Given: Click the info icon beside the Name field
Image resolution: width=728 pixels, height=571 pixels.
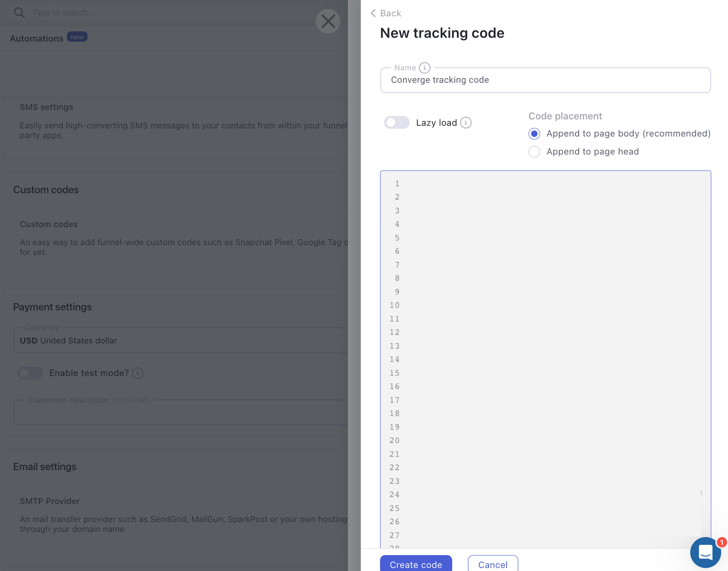Looking at the screenshot, I should [425, 67].
